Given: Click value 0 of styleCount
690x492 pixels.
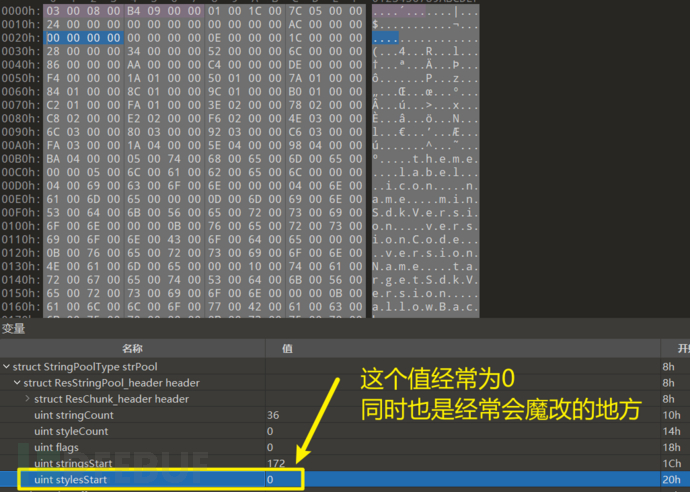Looking at the screenshot, I should (270, 431).
